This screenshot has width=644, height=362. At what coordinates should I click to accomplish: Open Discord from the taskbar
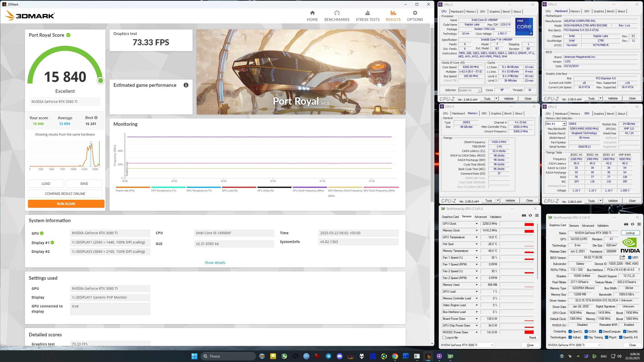[x=339, y=356]
